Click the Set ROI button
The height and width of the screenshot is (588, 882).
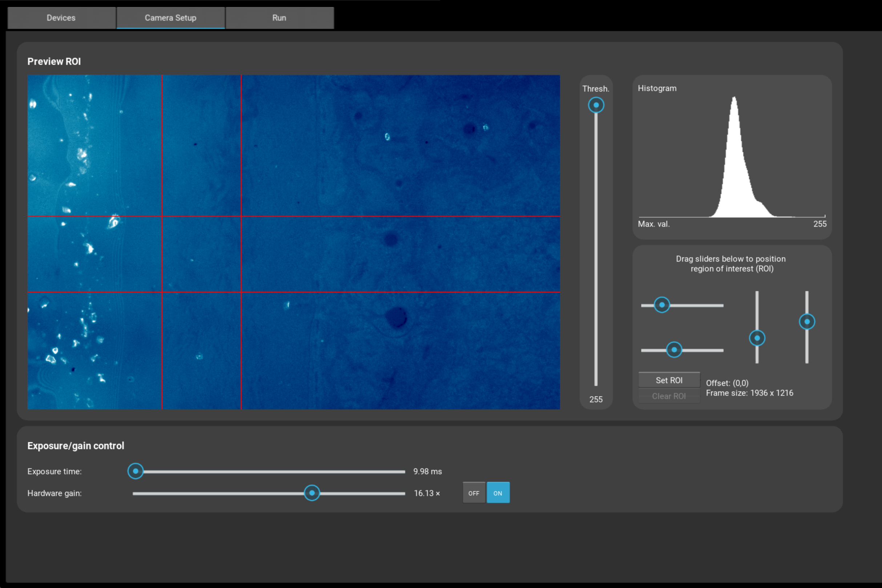(669, 380)
